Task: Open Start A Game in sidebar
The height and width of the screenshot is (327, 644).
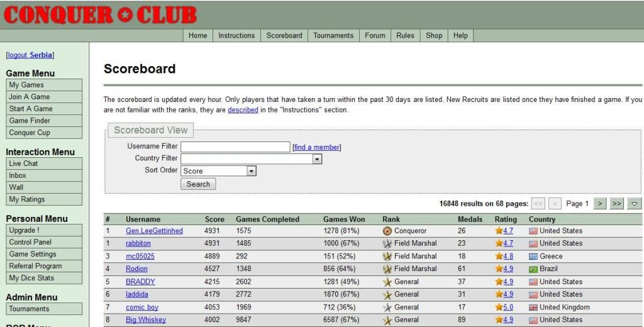Action: pyautogui.click(x=44, y=109)
